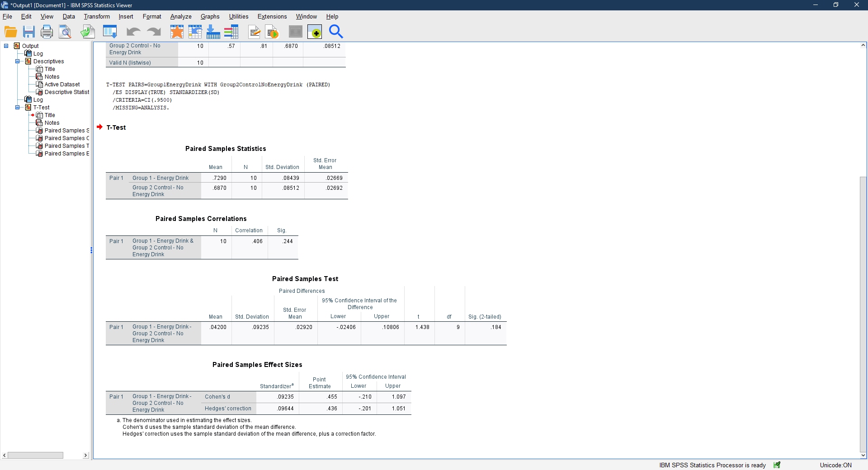
Task: Click the Go to Variable icon
Action: coord(213,32)
